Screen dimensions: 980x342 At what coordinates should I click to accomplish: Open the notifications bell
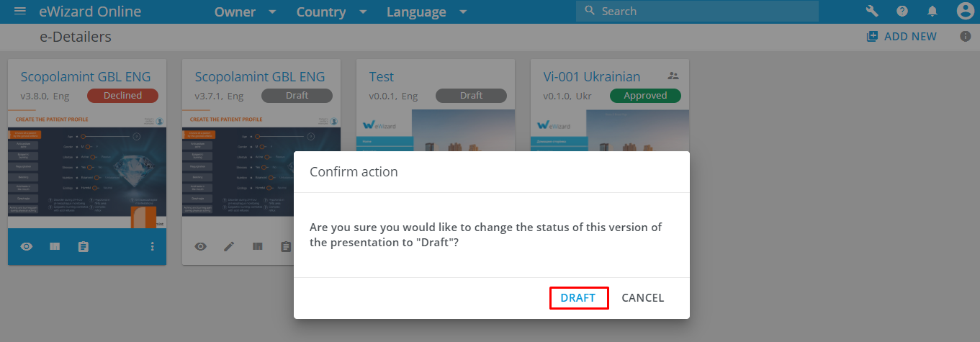click(932, 12)
